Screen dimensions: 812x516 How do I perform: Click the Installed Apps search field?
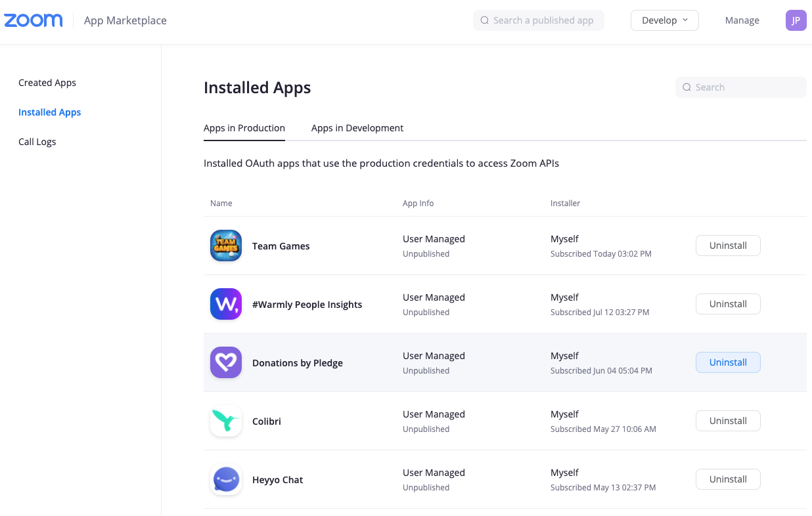[x=746, y=87]
